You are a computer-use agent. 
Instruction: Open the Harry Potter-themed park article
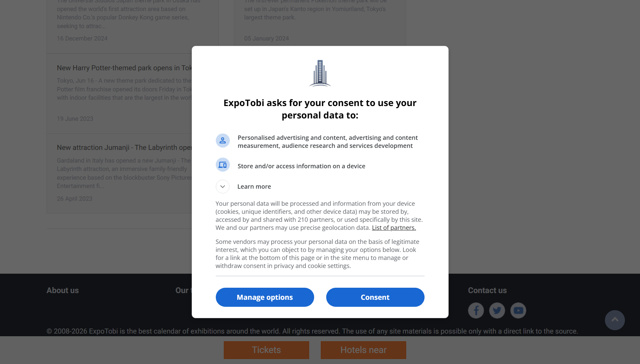click(124, 68)
